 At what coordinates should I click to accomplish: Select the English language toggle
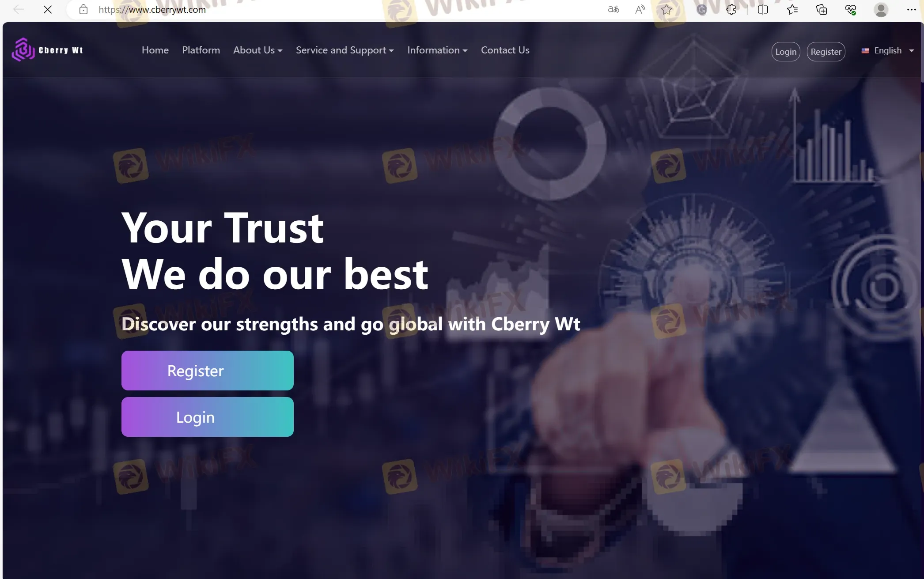[887, 50]
